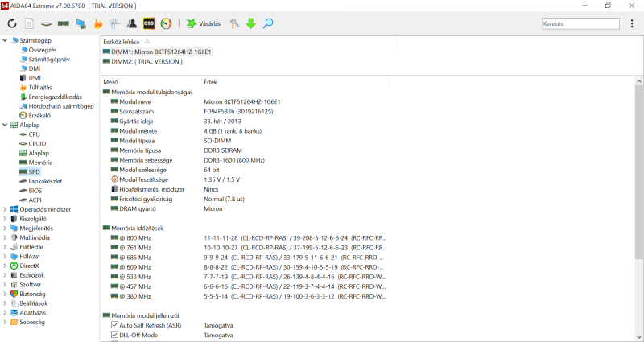Select the DIMM2 TRIAL VERSION device
Screen dimensions: 644x342
[142, 62]
